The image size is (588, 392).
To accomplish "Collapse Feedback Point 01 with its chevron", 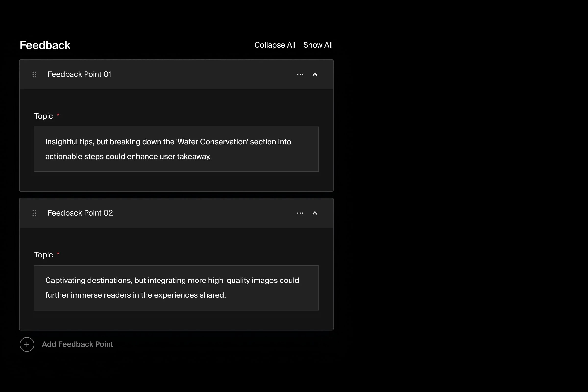I will click(x=315, y=74).
